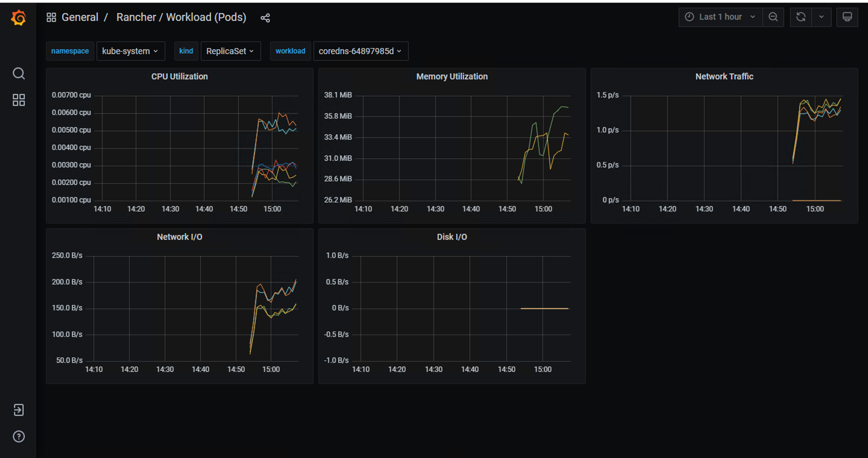Click the kind variable label

186,51
